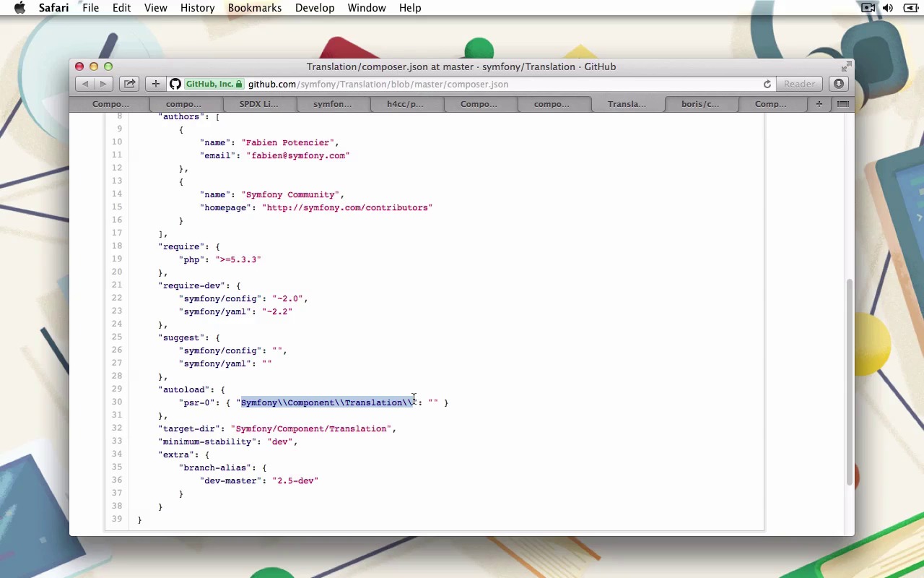The image size is (924, 578).
Task: Switch to the boris/c... tab
Action: coord(700,104)
